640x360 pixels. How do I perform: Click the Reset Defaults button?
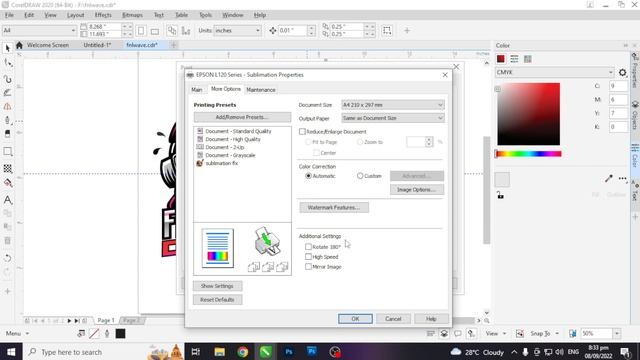click(x=217, y=300)
